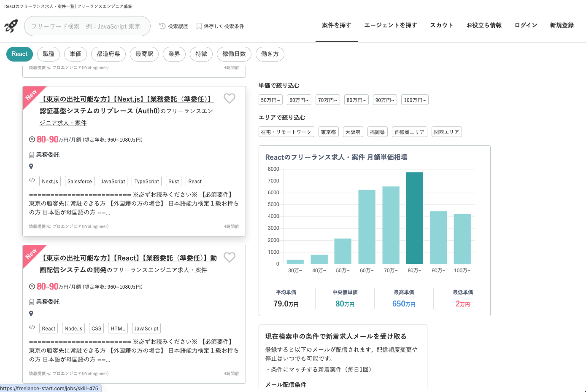
Task: Toggle heart on React video streaming job
Action: 230,257
